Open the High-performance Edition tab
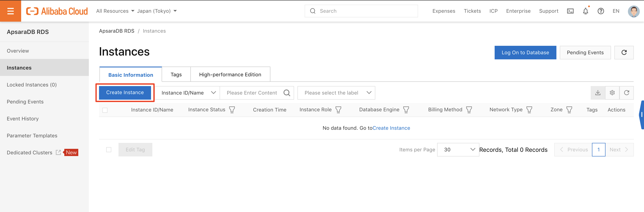The height and width of the screenshot is (212, 644). tap(230, 74)
